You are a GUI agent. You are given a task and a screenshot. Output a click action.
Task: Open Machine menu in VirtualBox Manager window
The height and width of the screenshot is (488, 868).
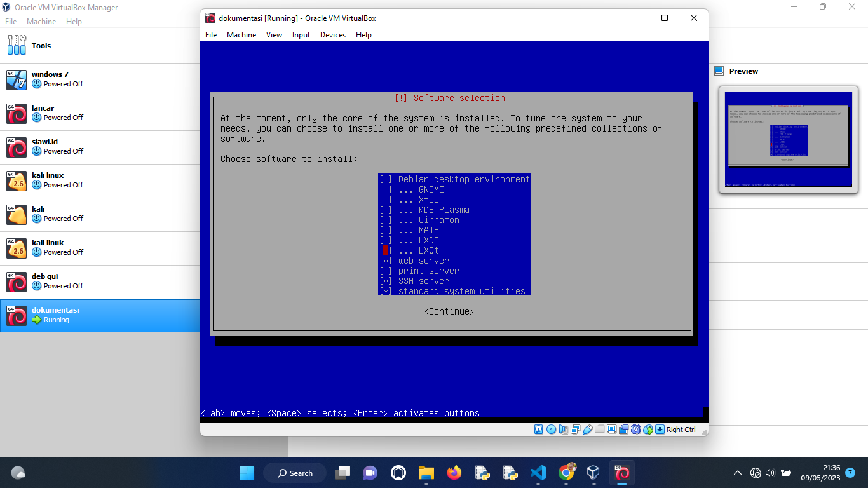point(41,22)
